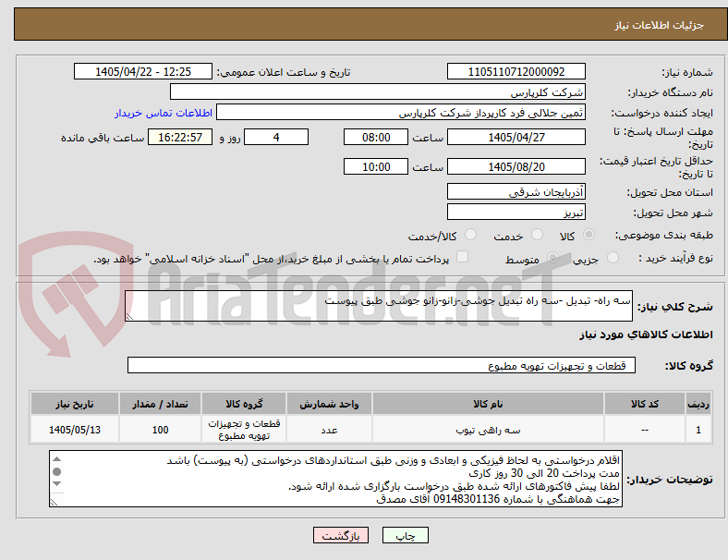Click the unit cell عدد
728x560 pixels.
pos(329,430)
